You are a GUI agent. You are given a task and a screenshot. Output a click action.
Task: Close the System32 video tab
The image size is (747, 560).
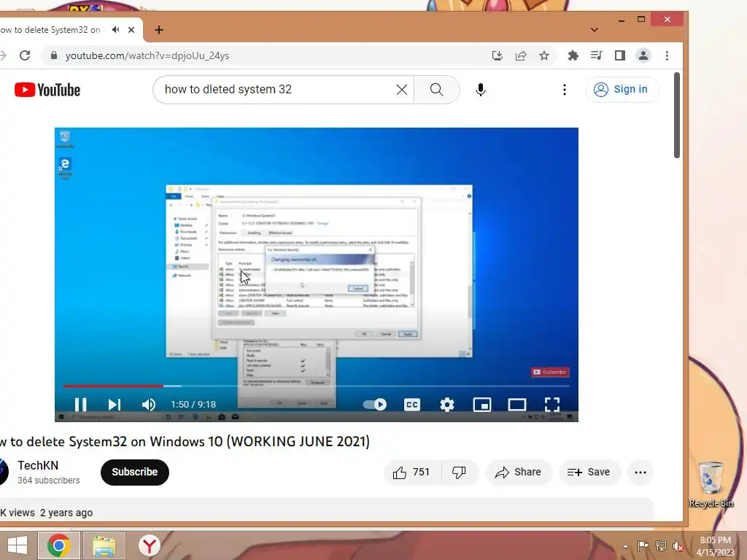(131, 29)
